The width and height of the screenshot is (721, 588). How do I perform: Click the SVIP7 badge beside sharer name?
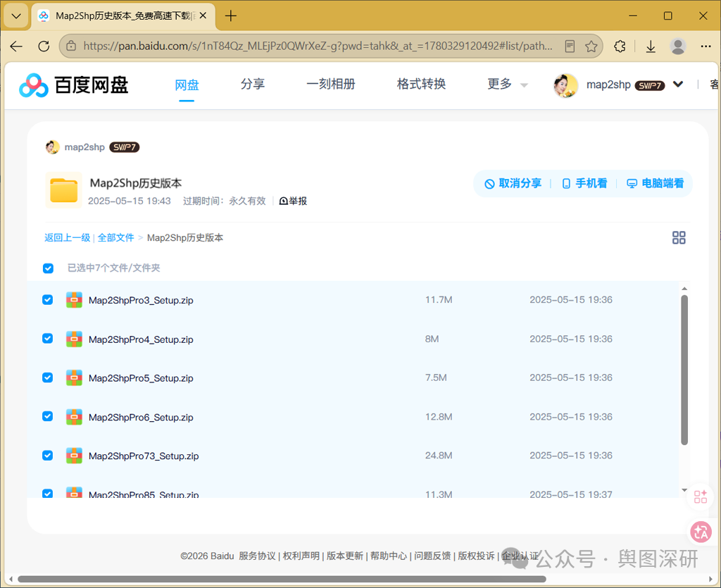point(124,147)
